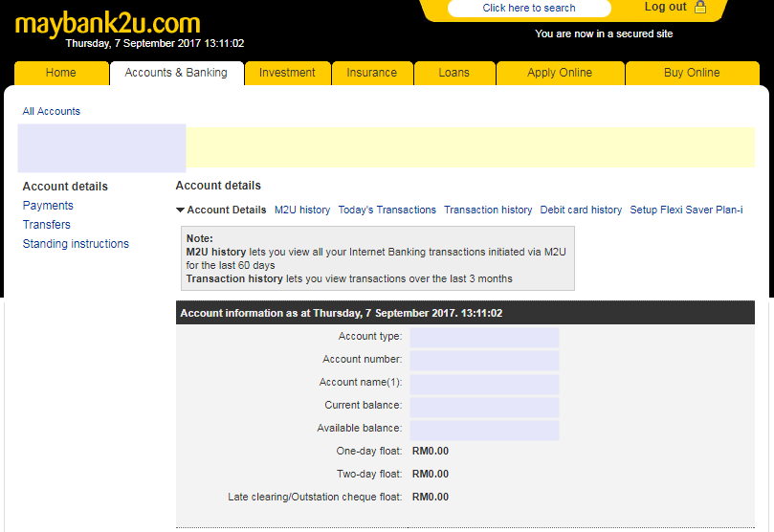The width and height of the screenshot is (774, 532).
Task: View M2U history
Action: 302,211
